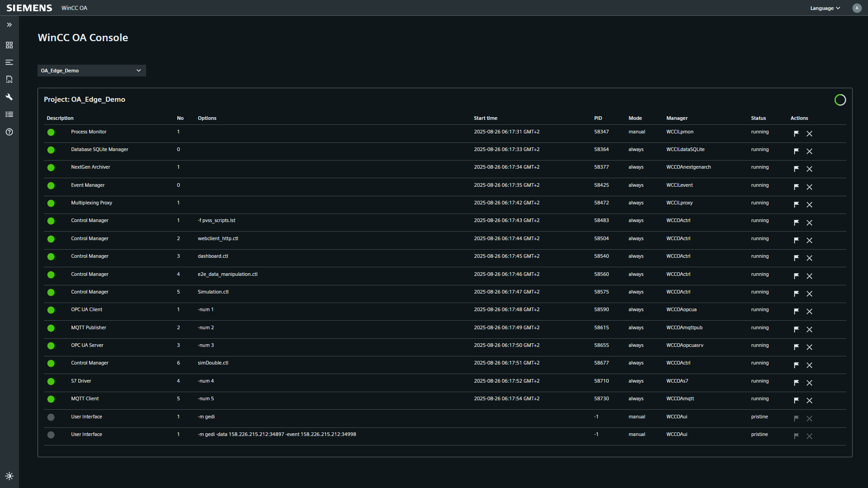Stop the S7 Driver with X icon
This screenshot has height=488, width=868.
tap(809, 383)
